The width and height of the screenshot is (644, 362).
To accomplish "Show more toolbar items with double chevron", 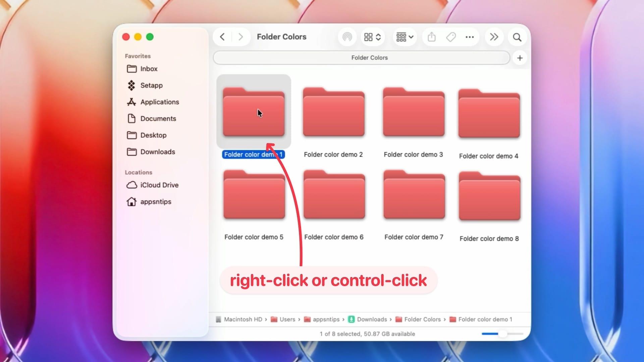I will (x=494, y=37).
